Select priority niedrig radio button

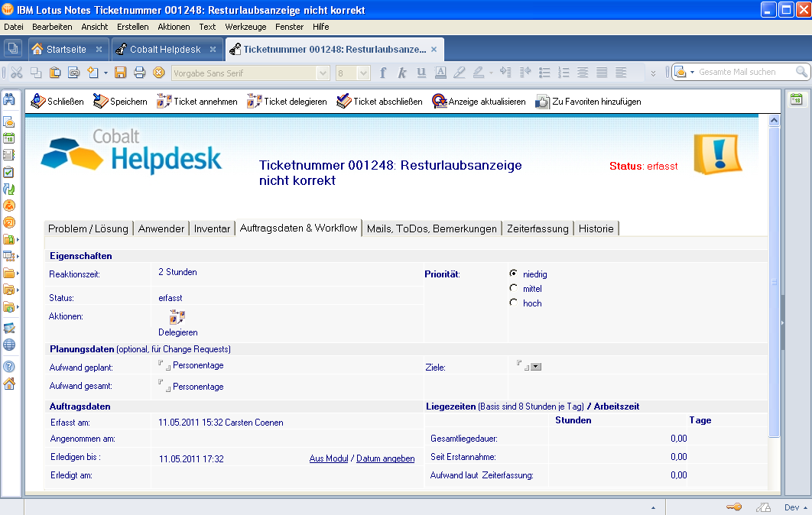(x=513, y=273)
